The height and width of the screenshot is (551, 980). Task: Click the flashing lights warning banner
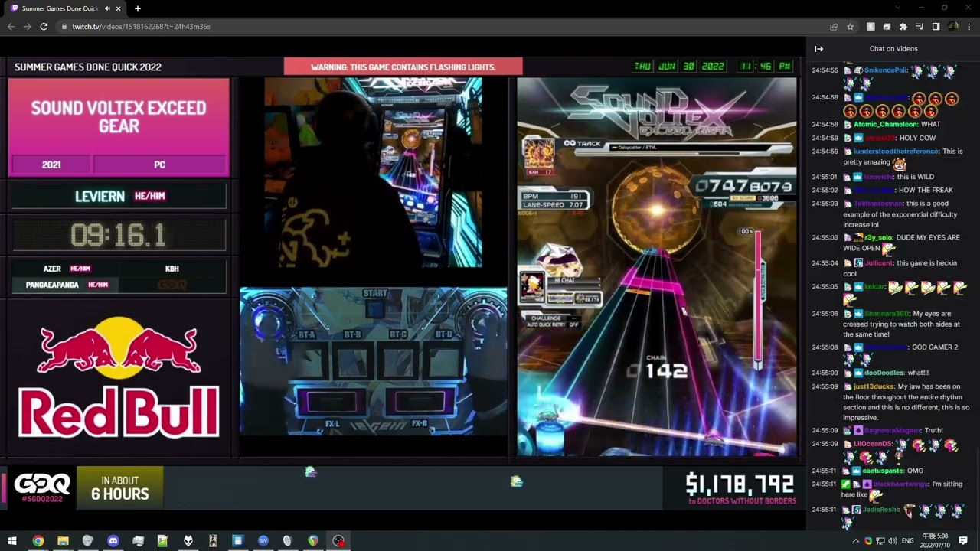[403, 67]
